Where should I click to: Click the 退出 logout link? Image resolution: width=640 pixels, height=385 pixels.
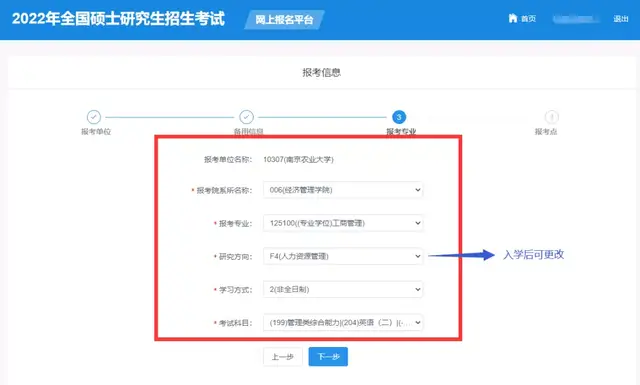(x=620, y=19)
